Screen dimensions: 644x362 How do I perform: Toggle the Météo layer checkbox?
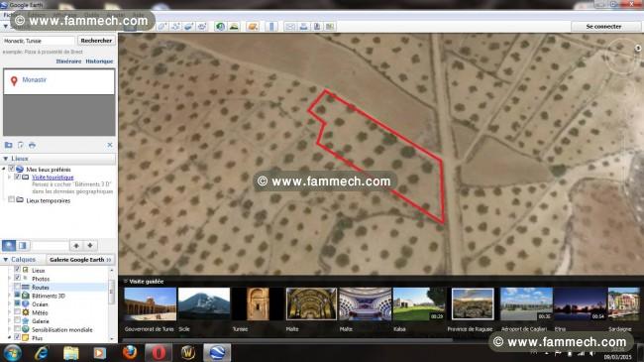[17, 312]
